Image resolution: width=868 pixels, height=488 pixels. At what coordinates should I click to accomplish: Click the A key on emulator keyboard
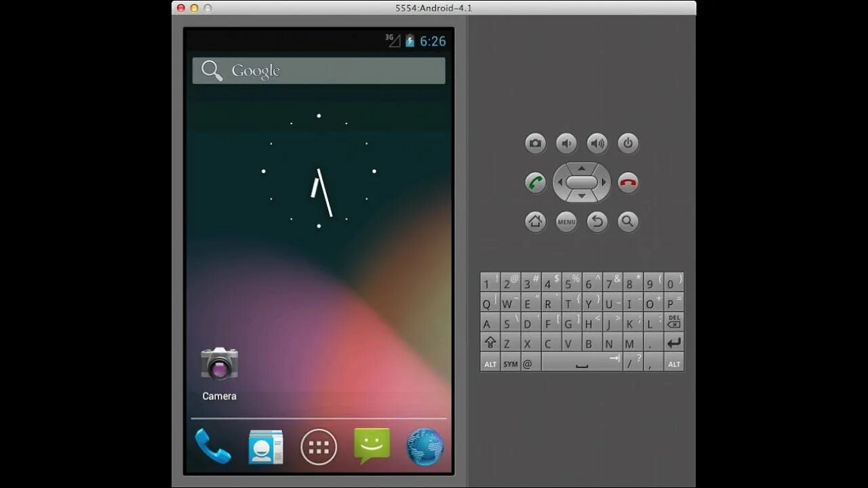[x=490, y=322]
